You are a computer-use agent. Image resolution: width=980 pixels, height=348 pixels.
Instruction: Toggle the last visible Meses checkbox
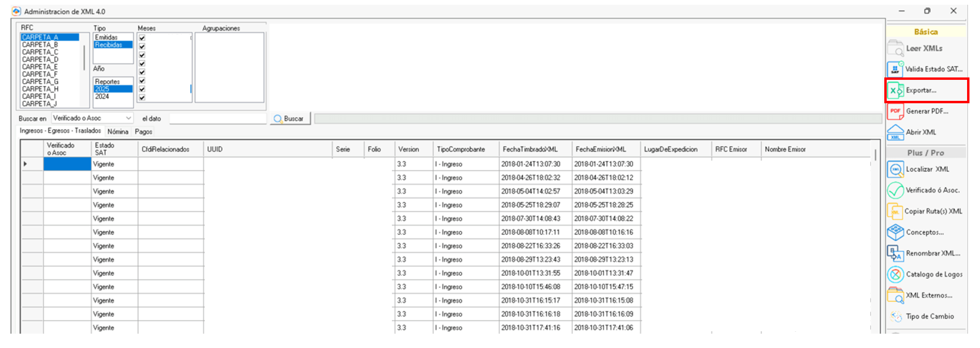(x=142, y=98)
